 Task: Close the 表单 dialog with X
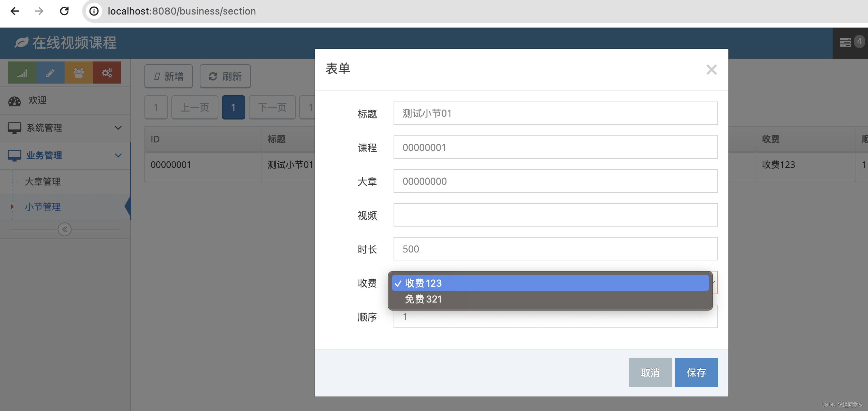(711, 70)
